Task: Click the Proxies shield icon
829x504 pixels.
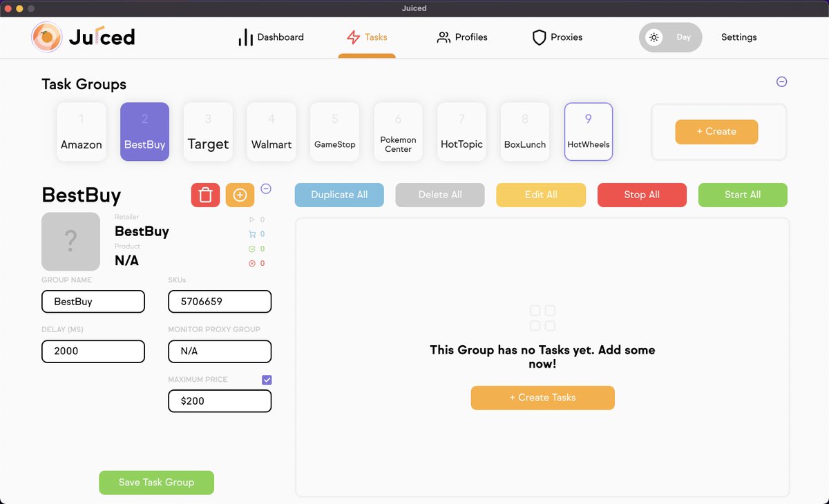Action: tap(540, 37)
